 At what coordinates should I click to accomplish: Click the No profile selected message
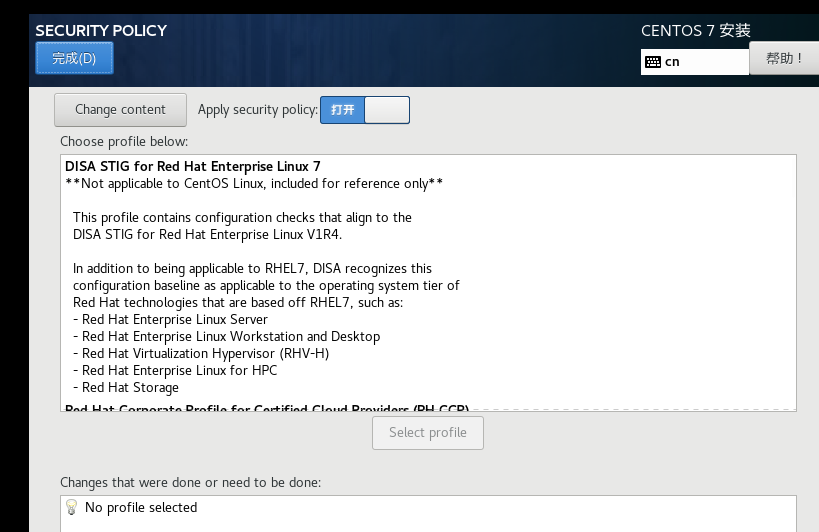click(141, 507)
